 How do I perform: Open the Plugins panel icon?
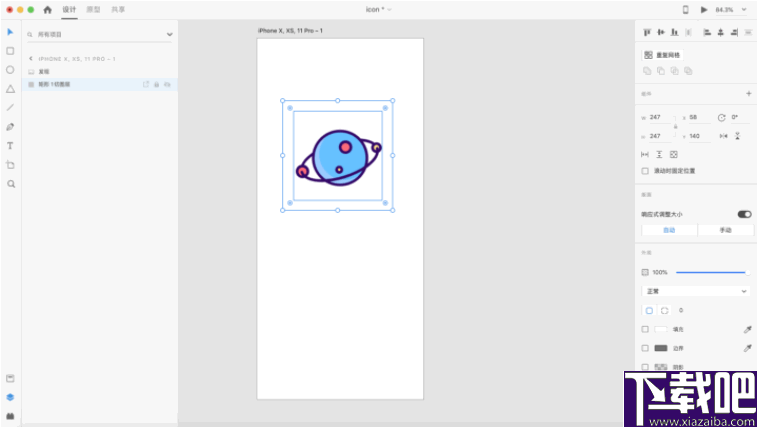10,416
